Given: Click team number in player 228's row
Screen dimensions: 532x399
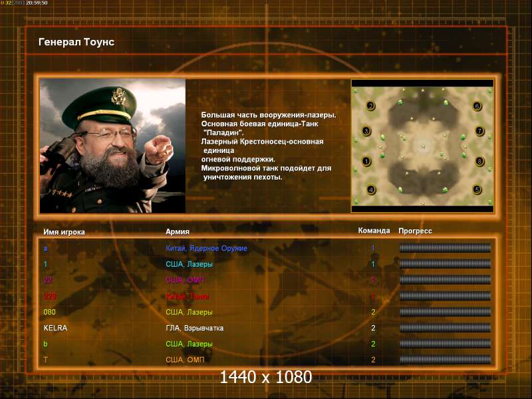Looking at the screenshot, I should click(x=373, y=296).
